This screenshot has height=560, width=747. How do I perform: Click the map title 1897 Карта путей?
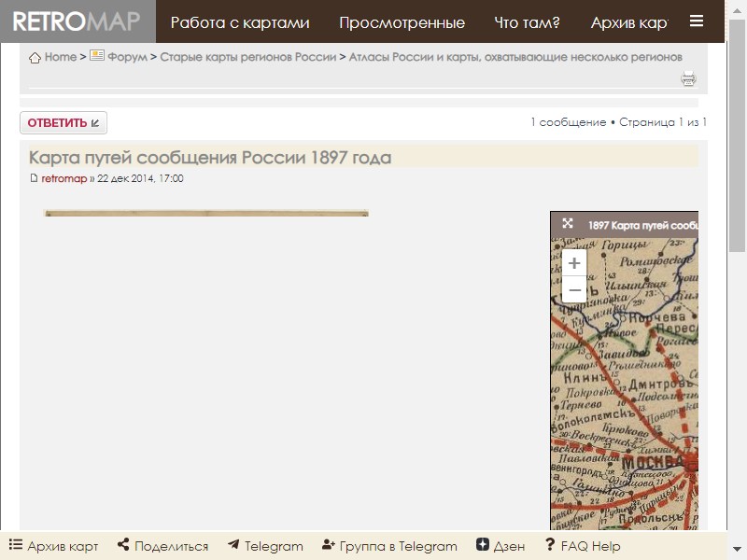click(x=643, y=225)
